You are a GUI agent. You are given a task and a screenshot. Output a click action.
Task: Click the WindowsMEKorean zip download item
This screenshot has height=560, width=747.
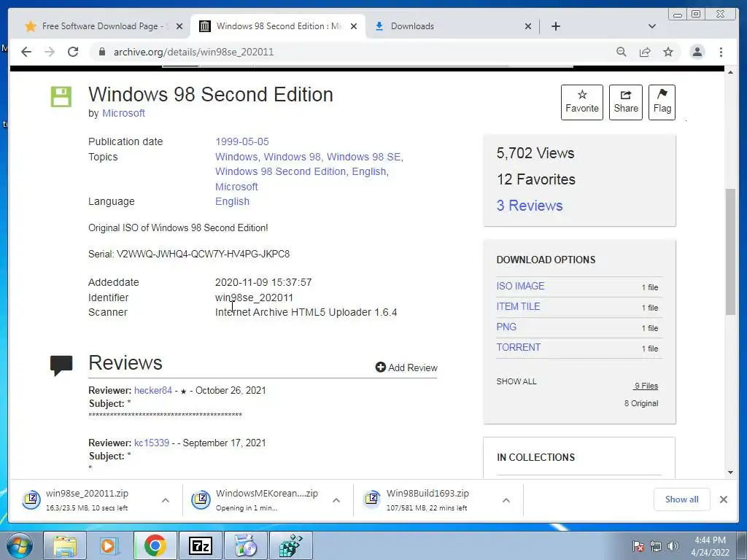[x=267, y=500]
